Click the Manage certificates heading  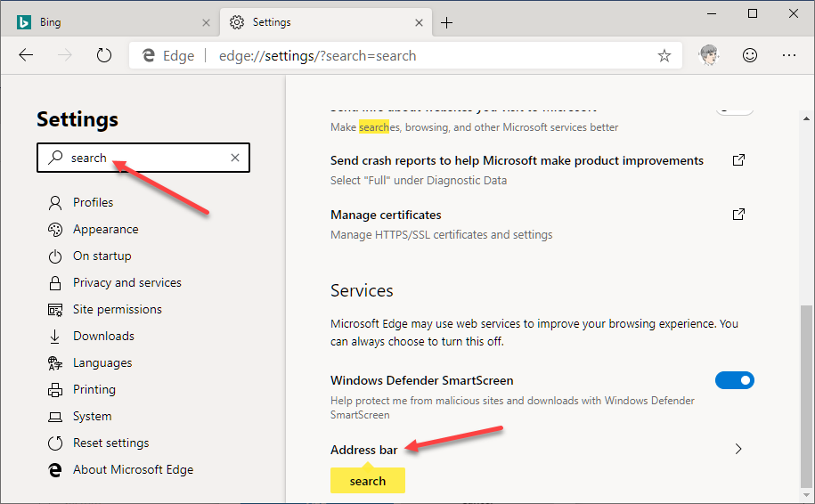click(386, 215)
